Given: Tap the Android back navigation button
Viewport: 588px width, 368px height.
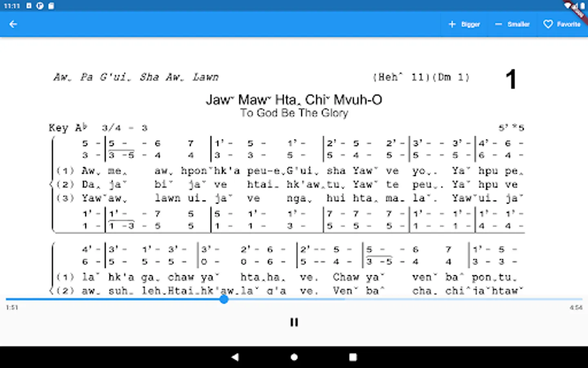Looking at the screenshot, I should 235,357.
